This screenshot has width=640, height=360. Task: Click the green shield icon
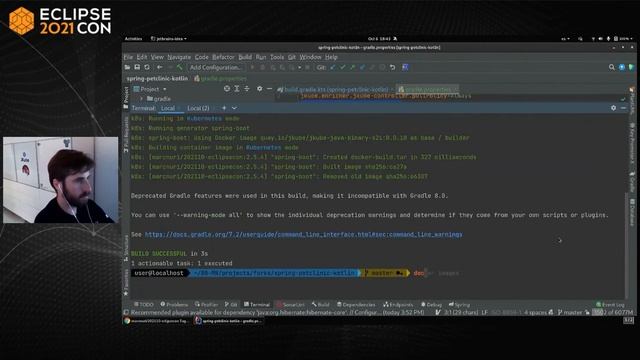(x=631, y=67)
